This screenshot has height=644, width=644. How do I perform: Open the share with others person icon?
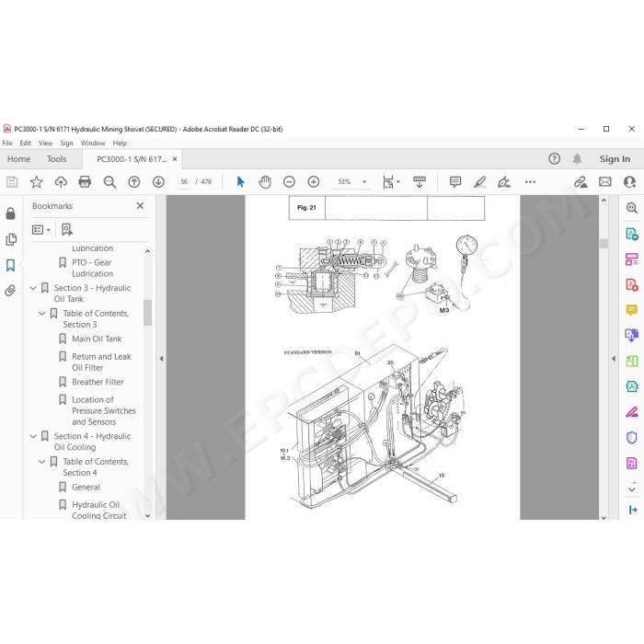point(629,181)
